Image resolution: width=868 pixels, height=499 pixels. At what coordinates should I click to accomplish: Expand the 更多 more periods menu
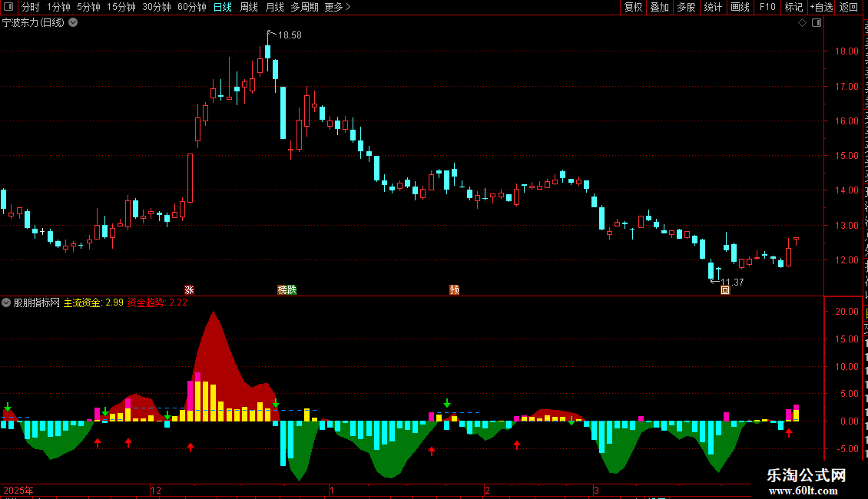(337, 7)
